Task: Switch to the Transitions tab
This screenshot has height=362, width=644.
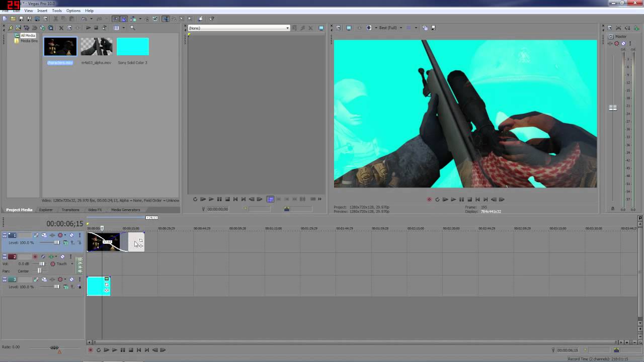Action: click(70, 210)
